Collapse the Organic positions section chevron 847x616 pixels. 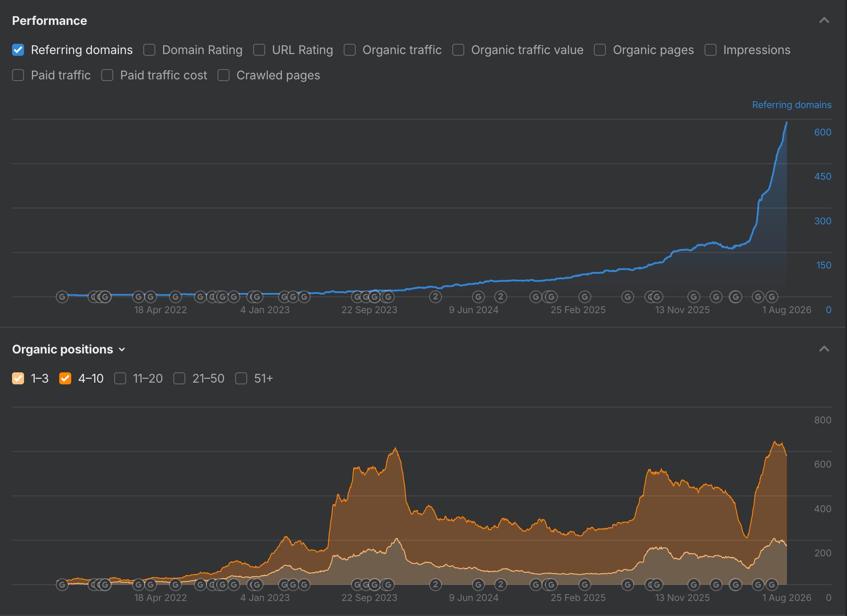(x=824, y=349)
